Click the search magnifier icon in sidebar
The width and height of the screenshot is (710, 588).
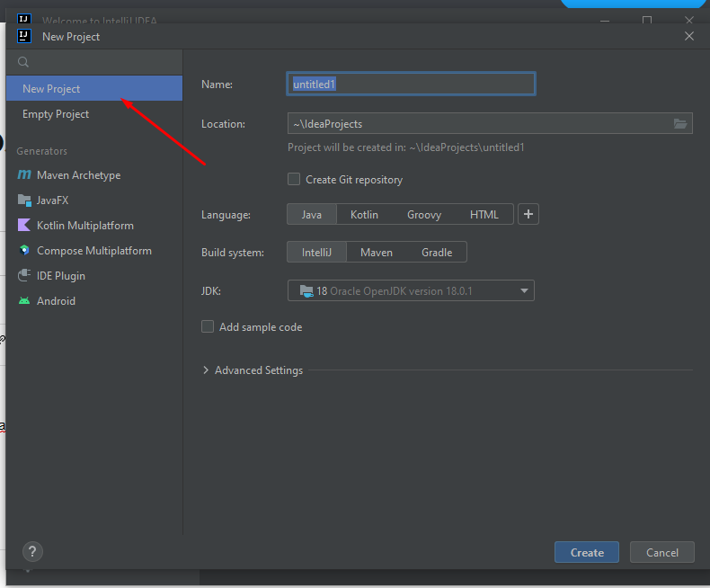pyautogui.click(x=23, y=62)
